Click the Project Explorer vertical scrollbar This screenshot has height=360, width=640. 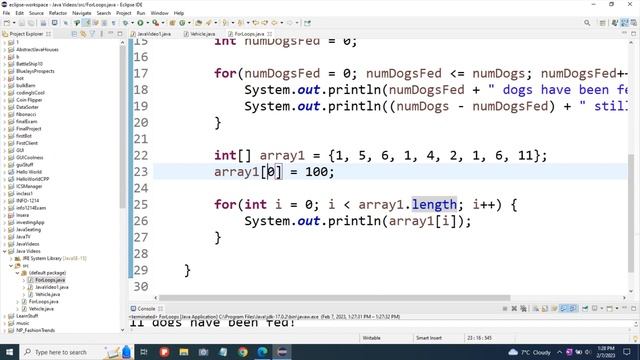[x=122, y=127]
